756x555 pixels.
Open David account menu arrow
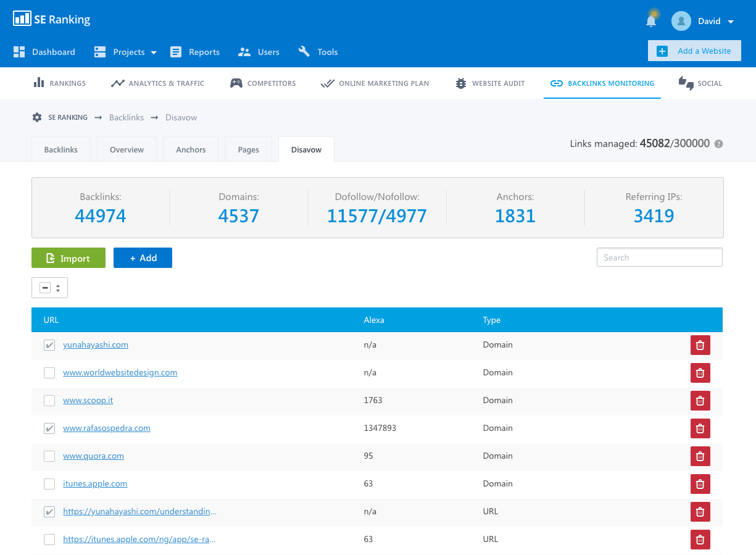[x=731, y=22]
